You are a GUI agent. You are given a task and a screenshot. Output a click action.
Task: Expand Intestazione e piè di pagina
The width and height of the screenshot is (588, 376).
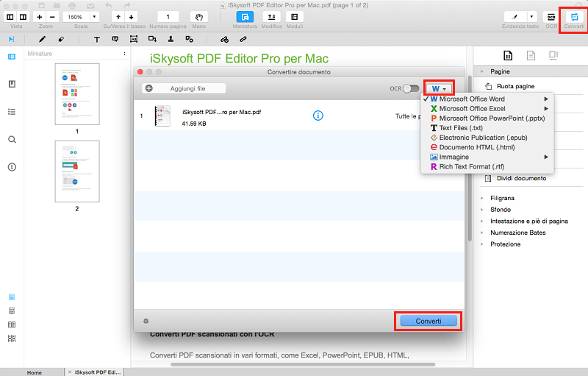pyautogui.click(x=482, y=221)
